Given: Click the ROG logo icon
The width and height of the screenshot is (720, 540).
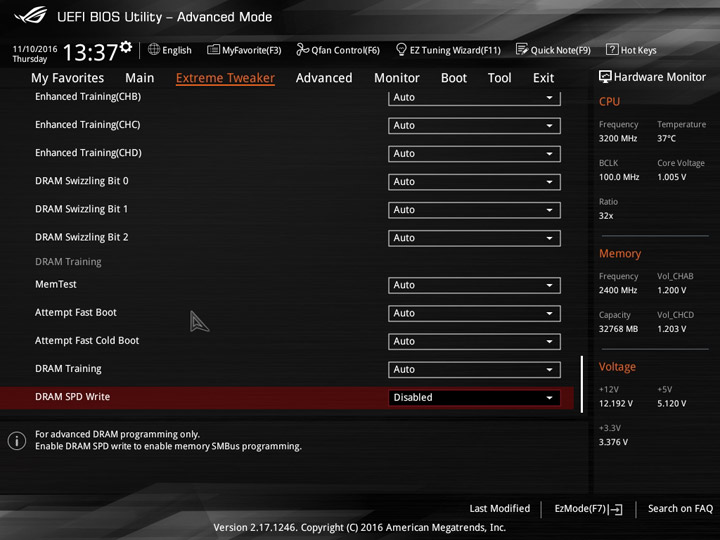Looking at the screenshot, I should point(30,16).
